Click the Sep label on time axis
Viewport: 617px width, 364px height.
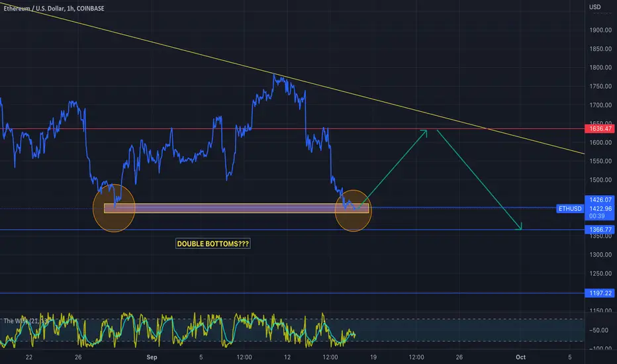[152, 357]
